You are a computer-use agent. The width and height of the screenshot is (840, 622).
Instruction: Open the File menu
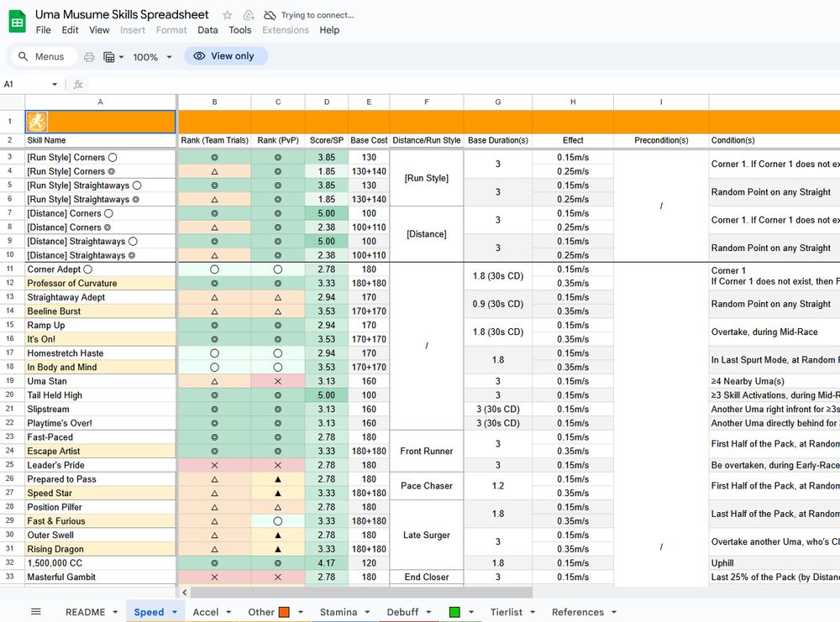coord(44,30)
